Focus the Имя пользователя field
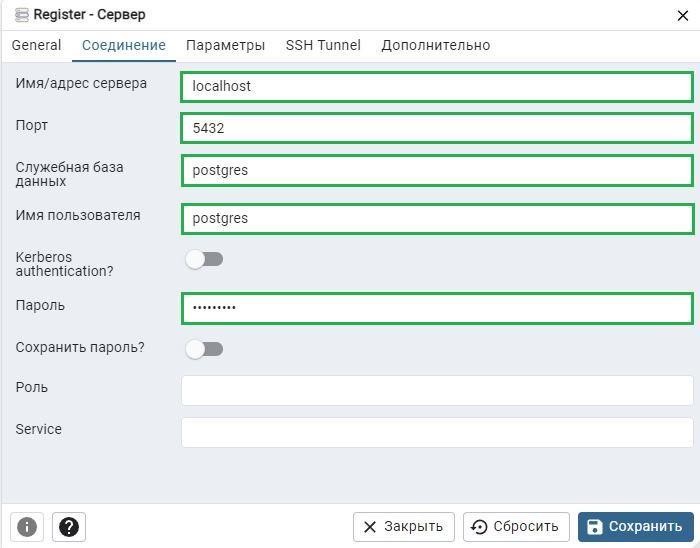700x548 pixels. tap(437, 219)
